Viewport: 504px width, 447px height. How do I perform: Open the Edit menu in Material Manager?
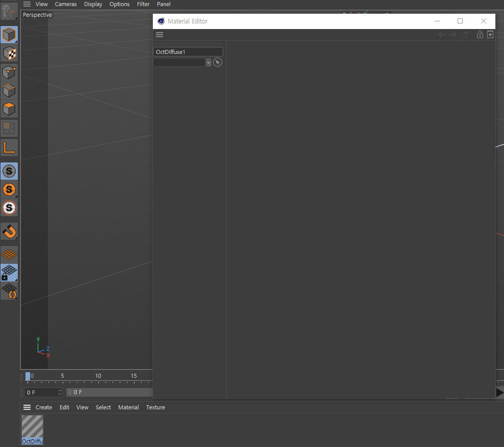(64, 407)
